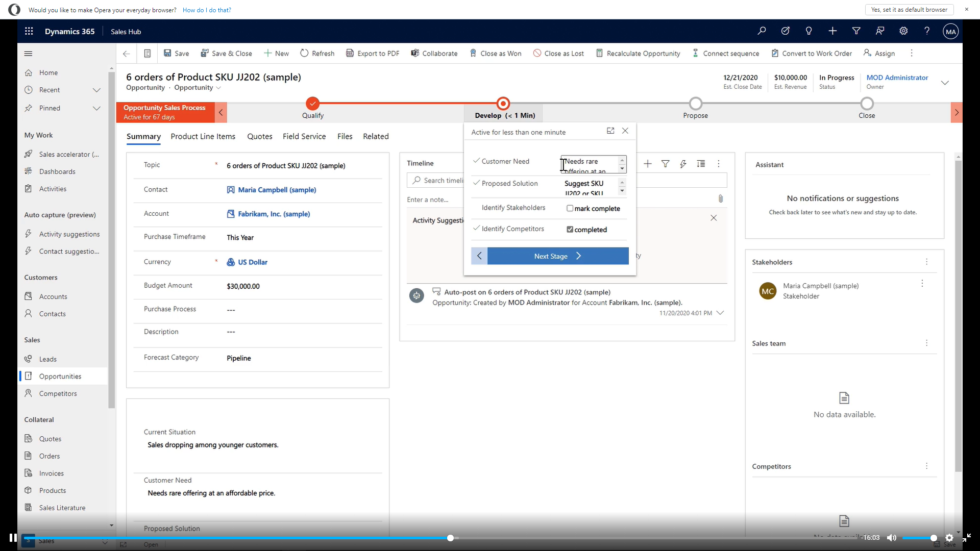Close the Develop stage flyout

pos(625,131)
